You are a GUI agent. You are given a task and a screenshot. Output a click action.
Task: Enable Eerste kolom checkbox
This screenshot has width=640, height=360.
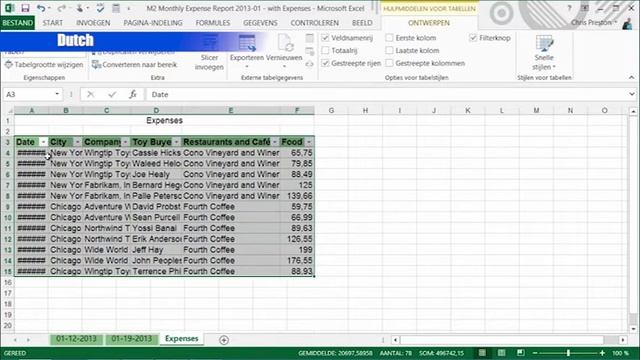(x=389, y=38)
